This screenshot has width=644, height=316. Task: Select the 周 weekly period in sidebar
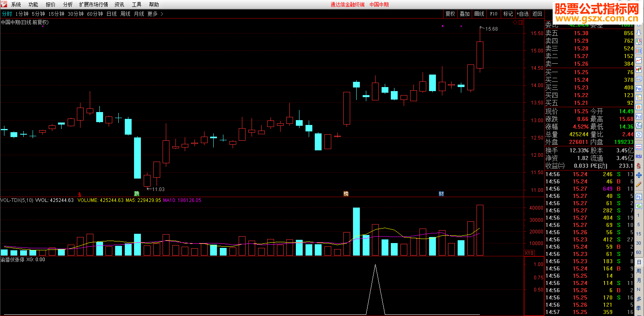[639, 271]
